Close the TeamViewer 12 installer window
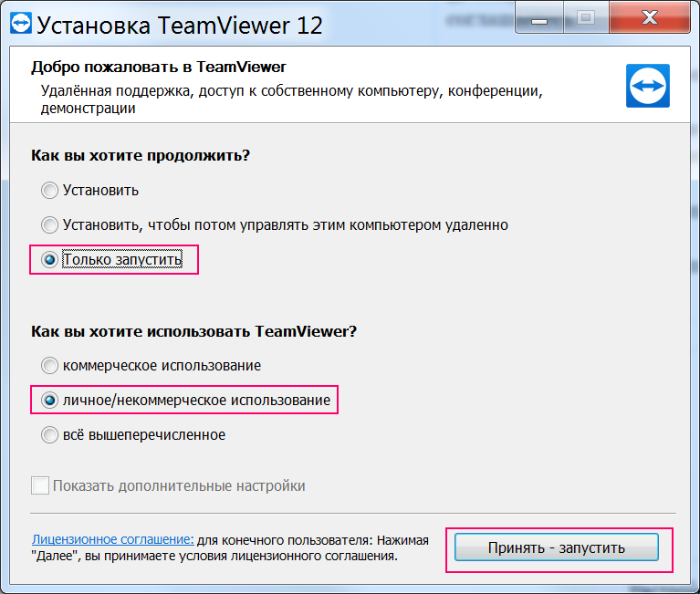The height and width of the screenshot is (594, 700). click(x=650, y=18)
